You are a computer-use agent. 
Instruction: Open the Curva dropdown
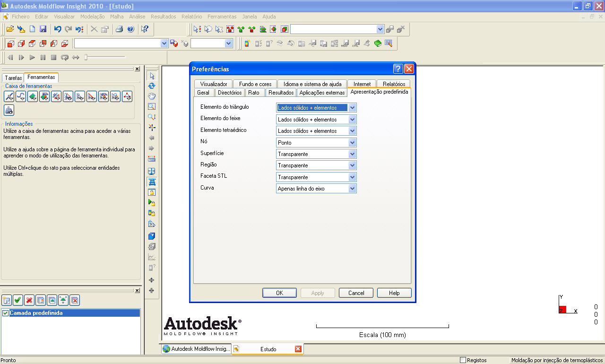352,189
